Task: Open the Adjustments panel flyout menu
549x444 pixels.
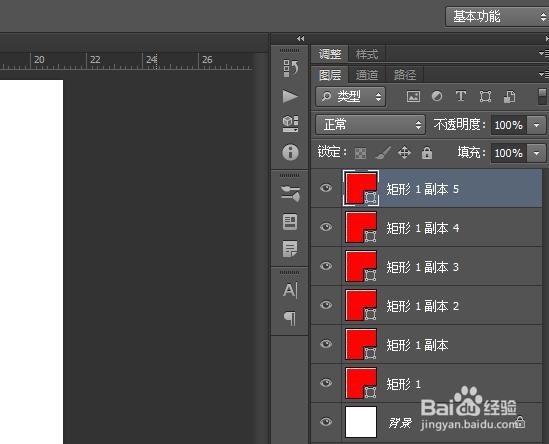Action: tap(544, 54)
